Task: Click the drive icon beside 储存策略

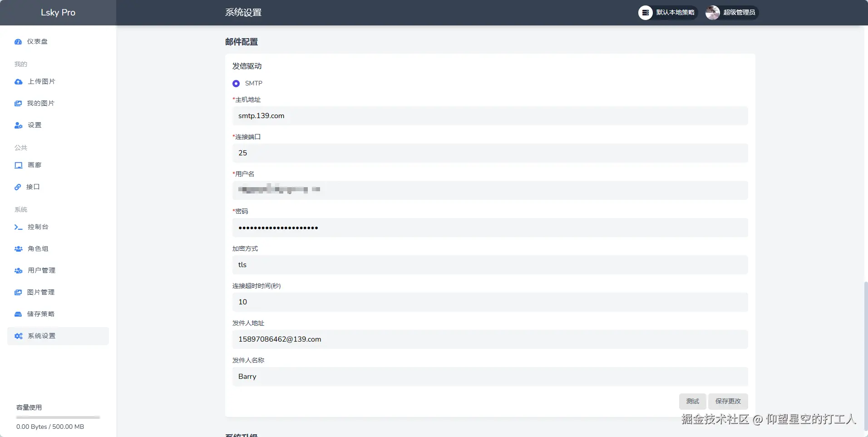Action: 18,314
